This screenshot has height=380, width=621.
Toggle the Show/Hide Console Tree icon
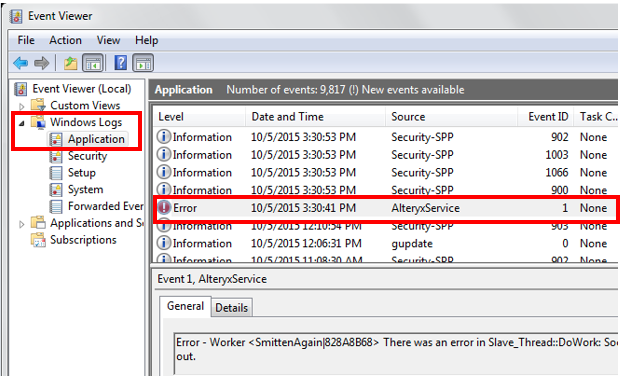[x=93, y=63]
